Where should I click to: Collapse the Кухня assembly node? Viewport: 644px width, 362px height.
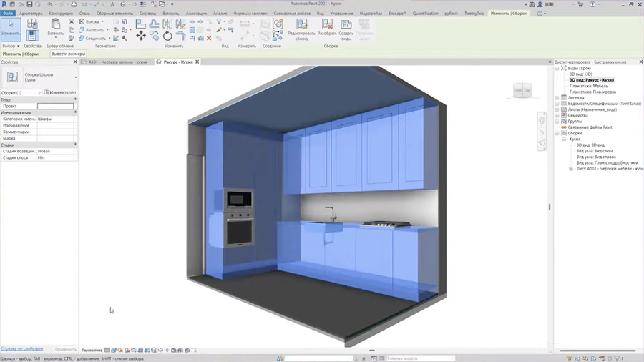pyautogui.click(x=564, y=139)
